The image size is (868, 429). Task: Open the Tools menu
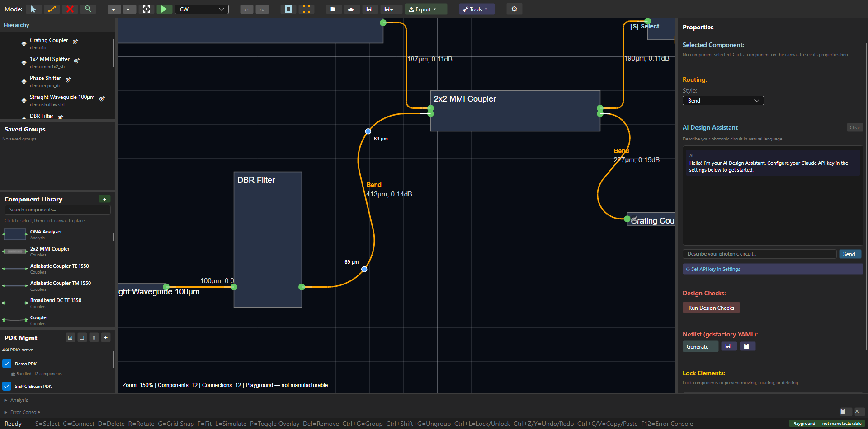tap(476, 9)
